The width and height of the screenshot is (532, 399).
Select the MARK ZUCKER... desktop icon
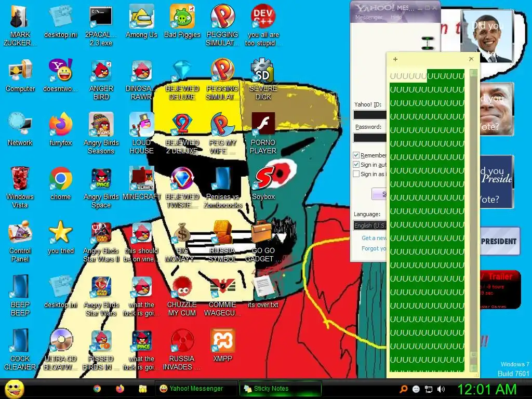(20, 24)
